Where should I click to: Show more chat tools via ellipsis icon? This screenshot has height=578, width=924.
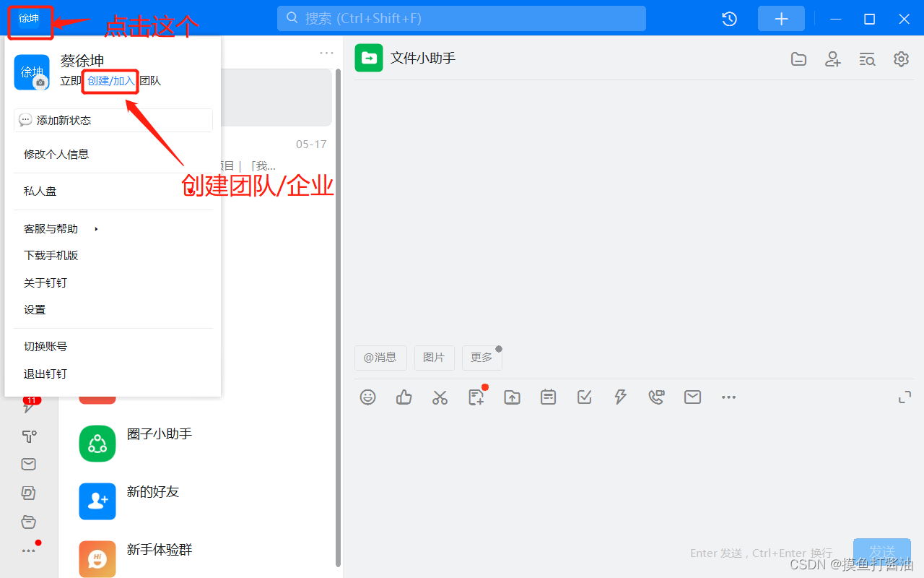pos(728,397)
